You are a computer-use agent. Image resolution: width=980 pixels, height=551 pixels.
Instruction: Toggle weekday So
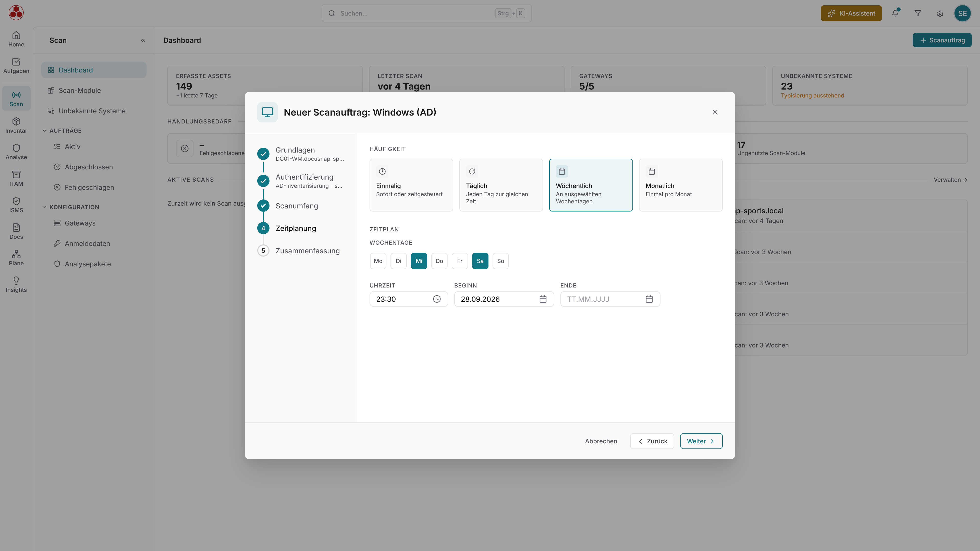tap(501, 261)
